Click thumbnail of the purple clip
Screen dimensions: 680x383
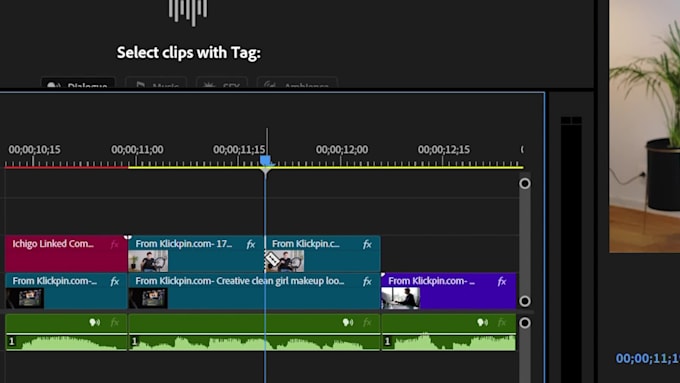[401, 298]
